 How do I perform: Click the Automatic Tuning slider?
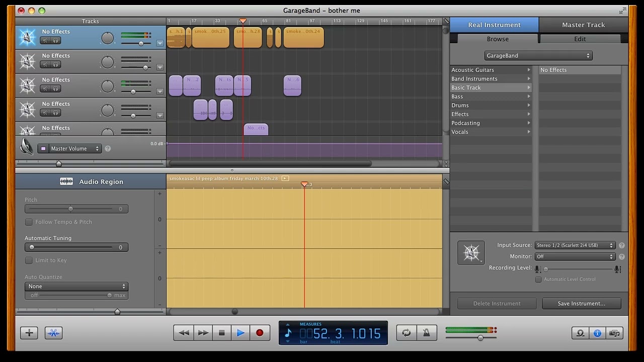(x=76, y=247)
